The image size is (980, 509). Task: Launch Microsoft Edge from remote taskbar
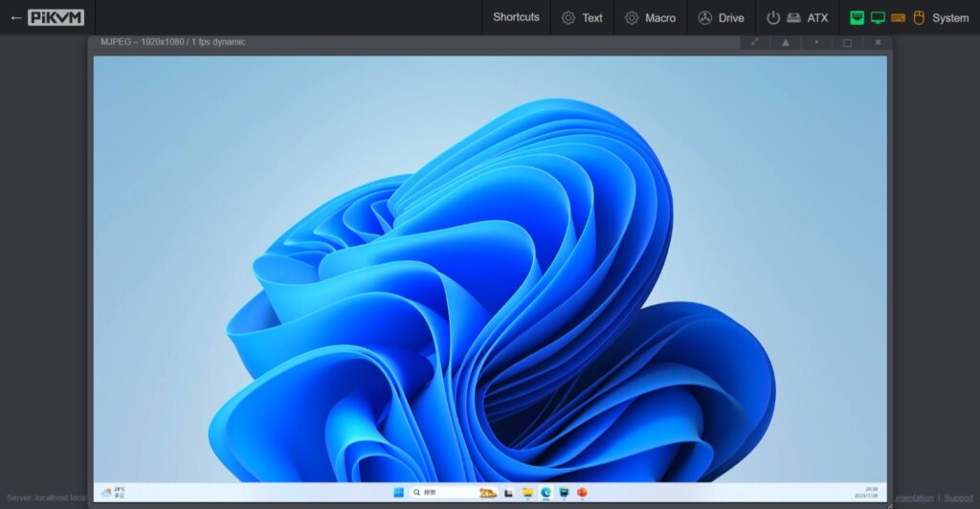tap(546, 492)
